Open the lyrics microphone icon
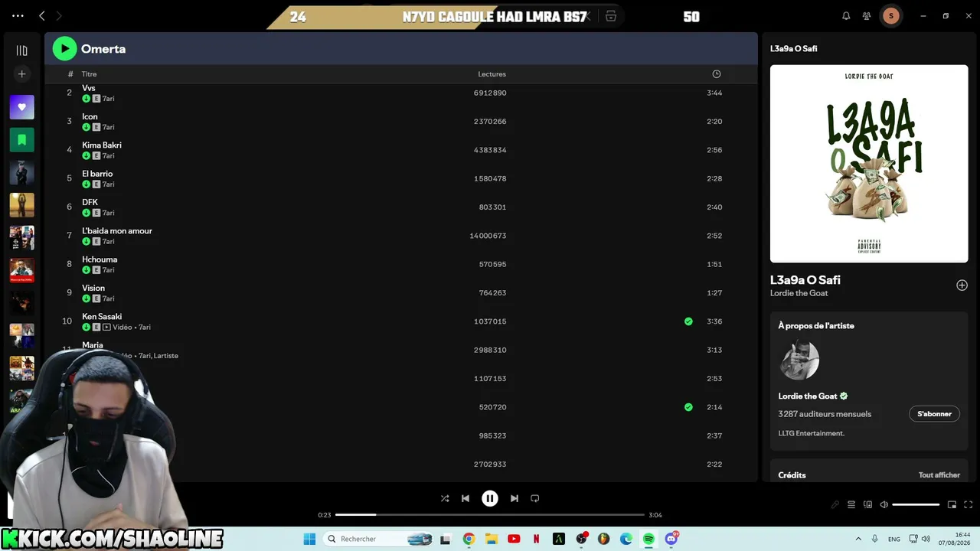This screenshot has height=551, width=980. pos(835,505)
